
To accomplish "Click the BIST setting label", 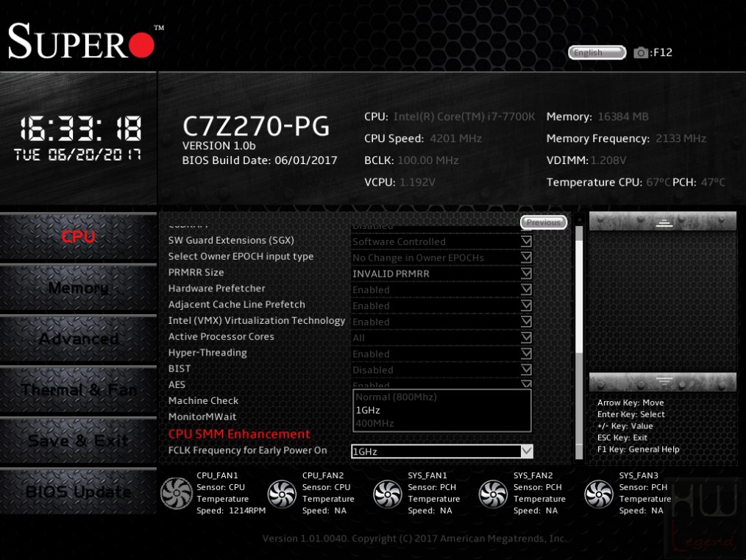I will pyautogui.click(x=180, y=369).
